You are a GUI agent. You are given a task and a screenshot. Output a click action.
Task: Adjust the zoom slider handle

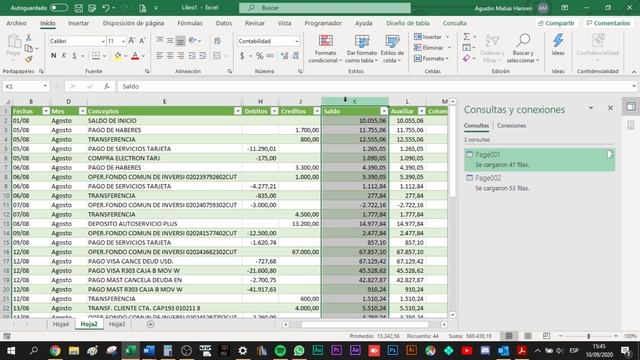(589, 336)
